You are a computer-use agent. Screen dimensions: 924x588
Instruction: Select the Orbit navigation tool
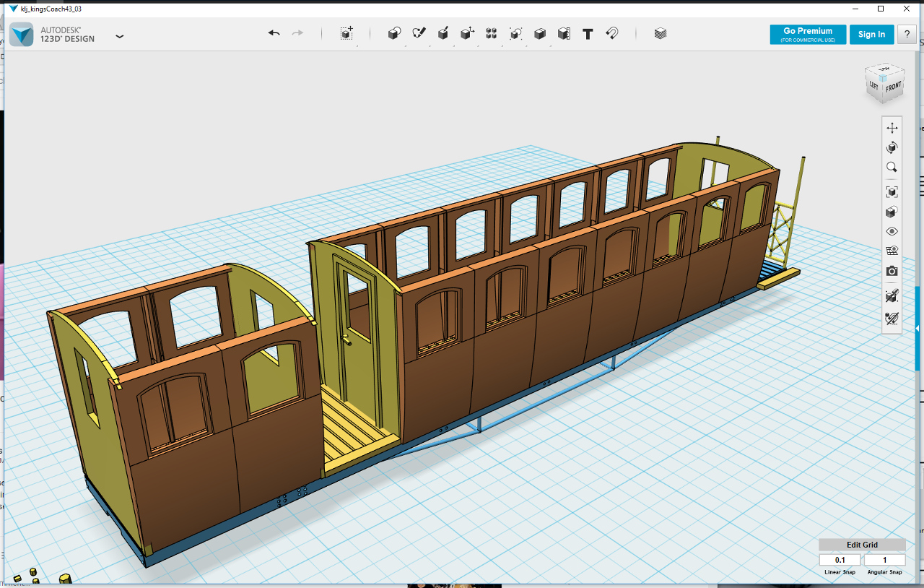coord(892,147)
